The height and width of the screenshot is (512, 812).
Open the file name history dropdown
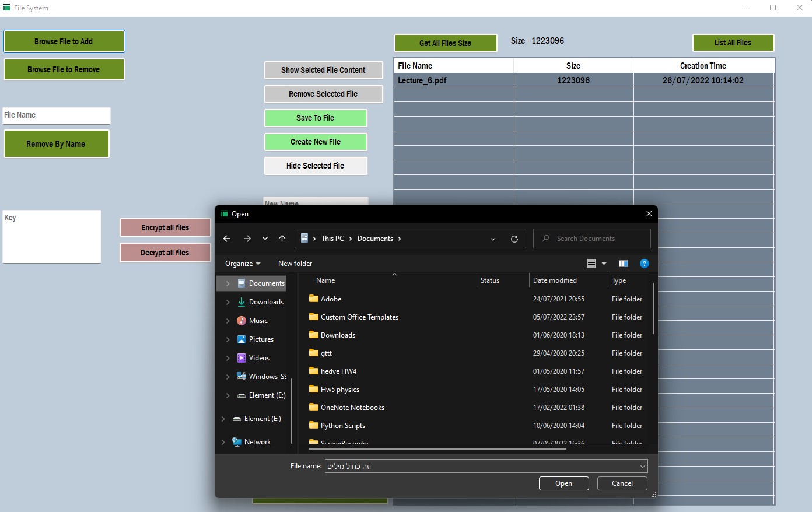pos(642,466)
